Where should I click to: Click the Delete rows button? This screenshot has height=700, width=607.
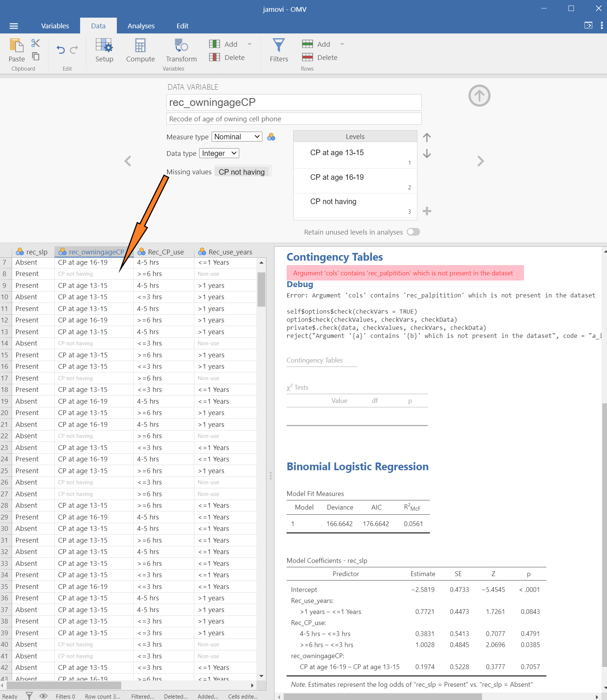(x=320, y=57)
